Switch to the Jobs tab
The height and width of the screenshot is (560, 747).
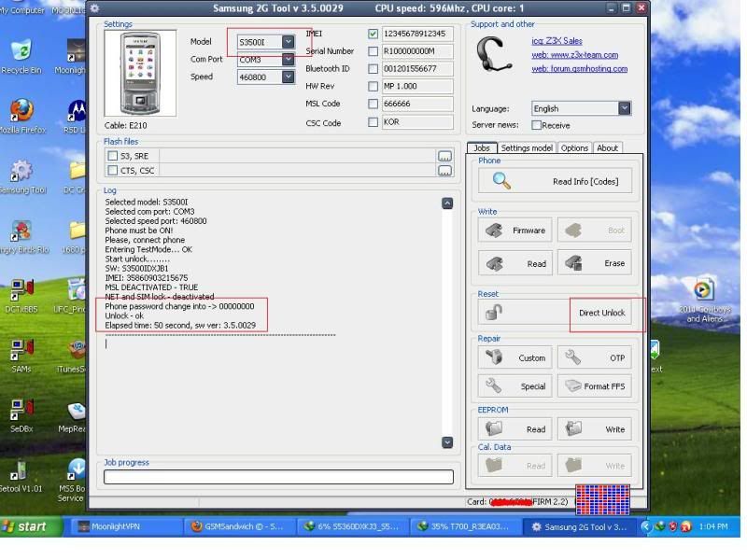[x=482, y=148]
